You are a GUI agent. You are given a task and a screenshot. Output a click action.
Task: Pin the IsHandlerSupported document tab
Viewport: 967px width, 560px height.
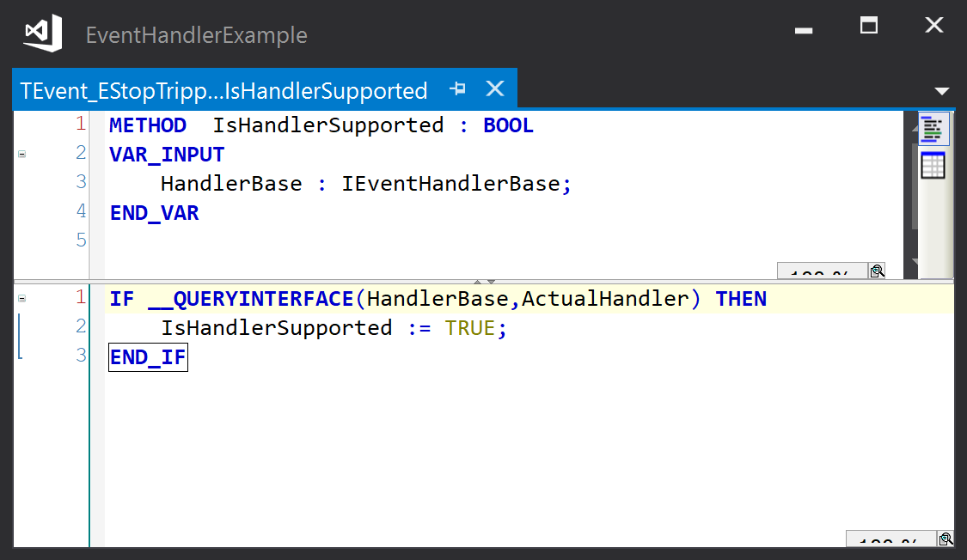point(458,88)
